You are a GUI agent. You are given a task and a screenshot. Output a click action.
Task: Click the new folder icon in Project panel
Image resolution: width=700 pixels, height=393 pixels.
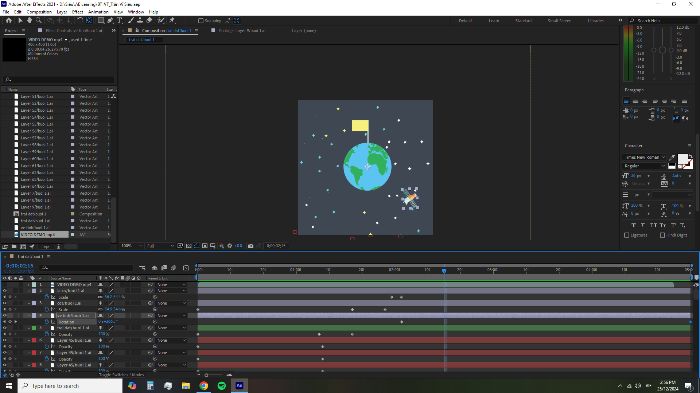(x=14, y=247)
